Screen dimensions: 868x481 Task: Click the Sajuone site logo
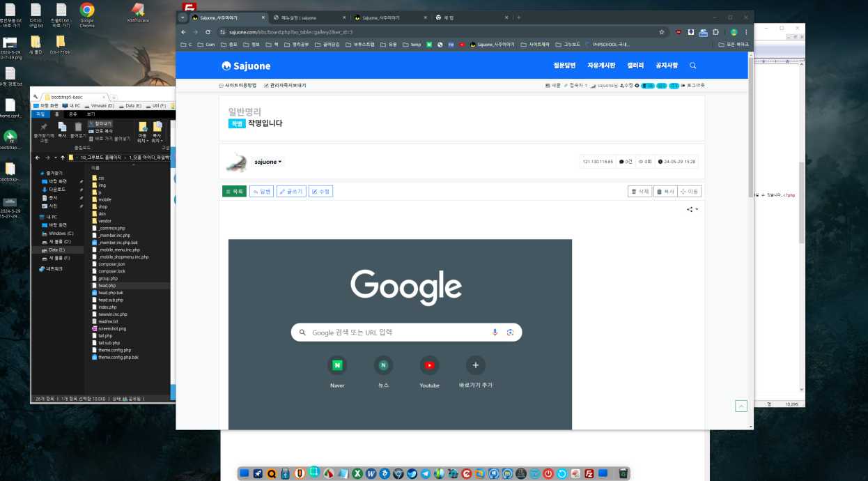[246, 66]
